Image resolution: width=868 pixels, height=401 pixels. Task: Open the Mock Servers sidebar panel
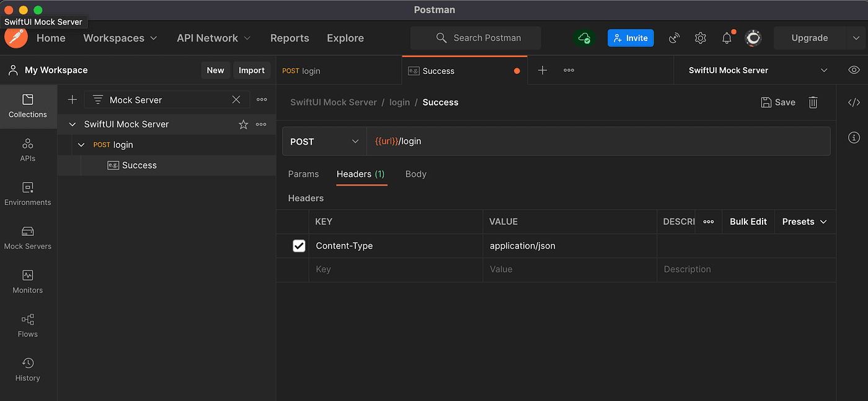28,238
